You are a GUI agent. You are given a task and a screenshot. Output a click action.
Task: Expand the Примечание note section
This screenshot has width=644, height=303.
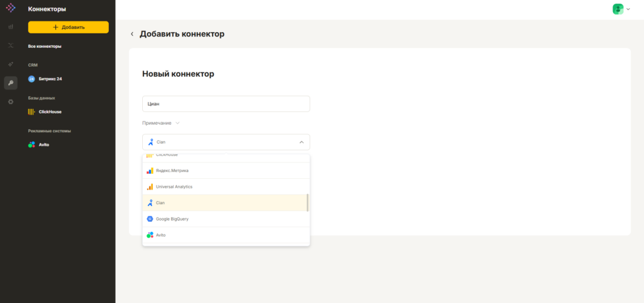tap(161, 123)
